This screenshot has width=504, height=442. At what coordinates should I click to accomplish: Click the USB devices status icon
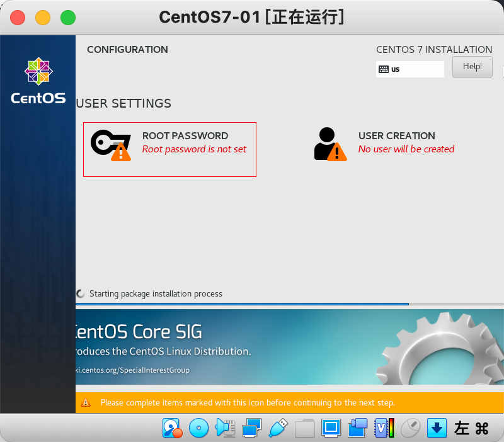click(278, 428)
